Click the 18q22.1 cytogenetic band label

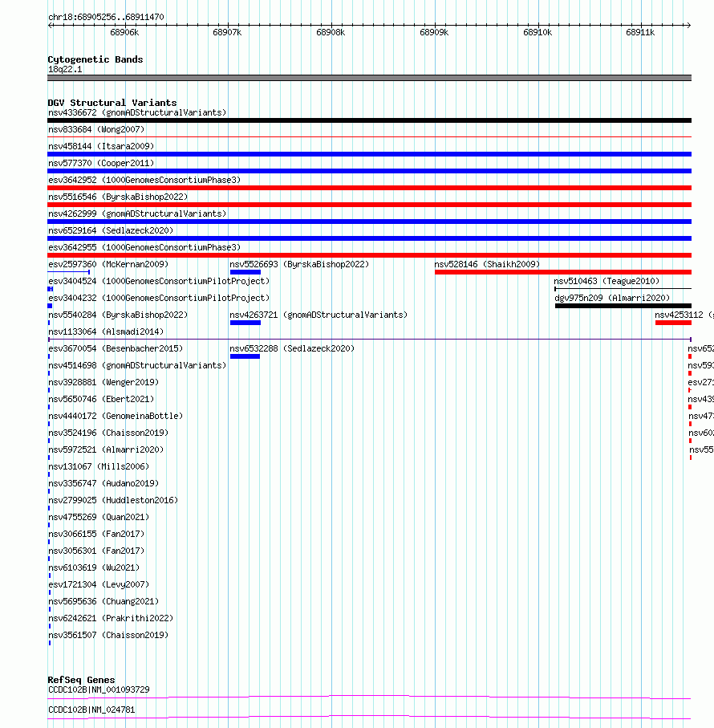coord(65,70)
